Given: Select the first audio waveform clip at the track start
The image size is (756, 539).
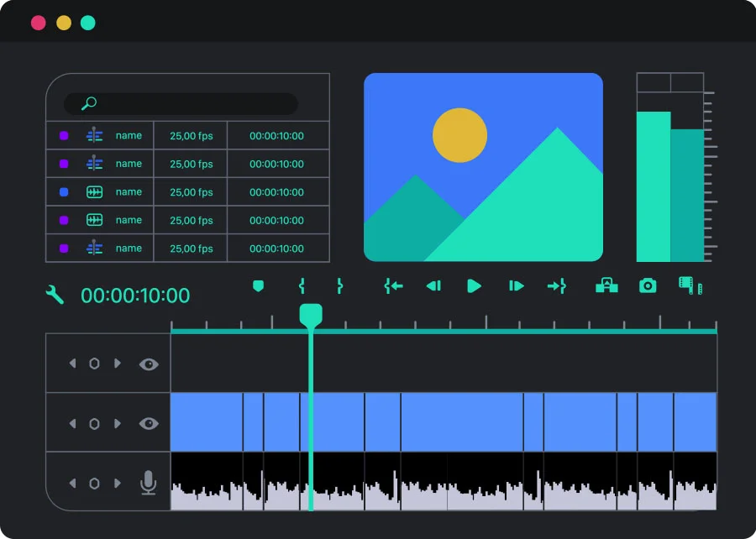Looking at the screenshot, I should 207,481.
